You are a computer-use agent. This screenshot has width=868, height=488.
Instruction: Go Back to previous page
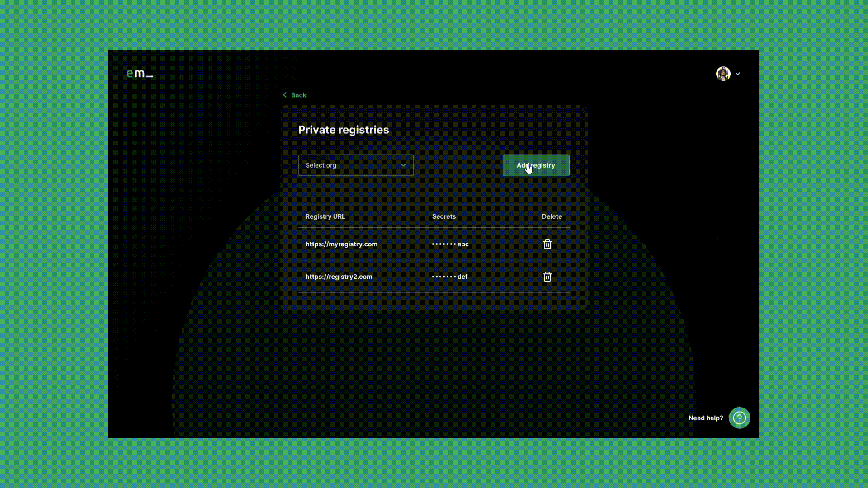click(x=298, y=95)
